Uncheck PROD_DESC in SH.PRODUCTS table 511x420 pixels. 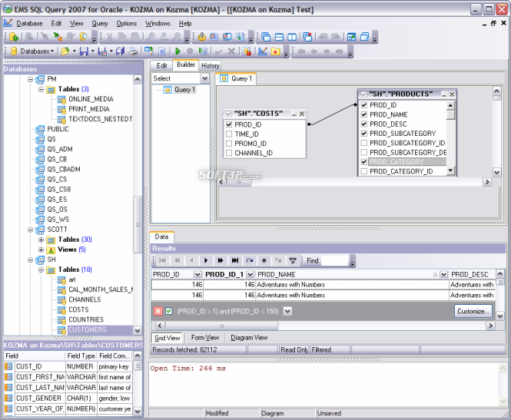coord(364,124)
